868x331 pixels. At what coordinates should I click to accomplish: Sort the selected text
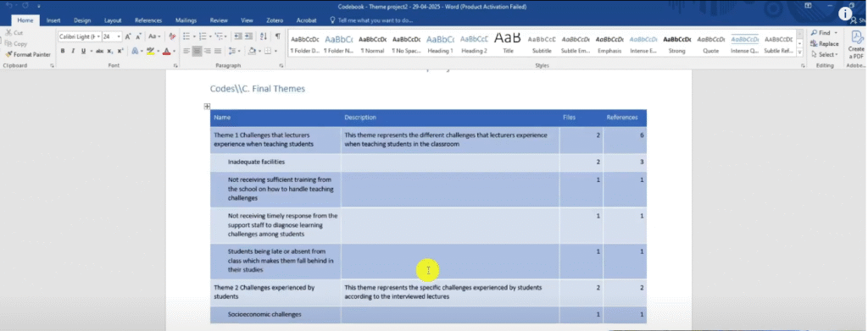[x=264, y=36]
